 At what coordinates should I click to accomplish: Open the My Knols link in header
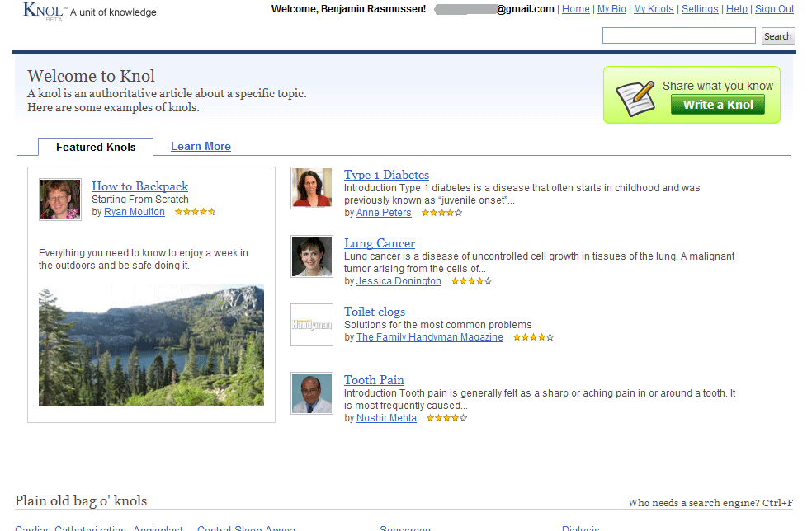pyautogui.click(x=654, y=9)
